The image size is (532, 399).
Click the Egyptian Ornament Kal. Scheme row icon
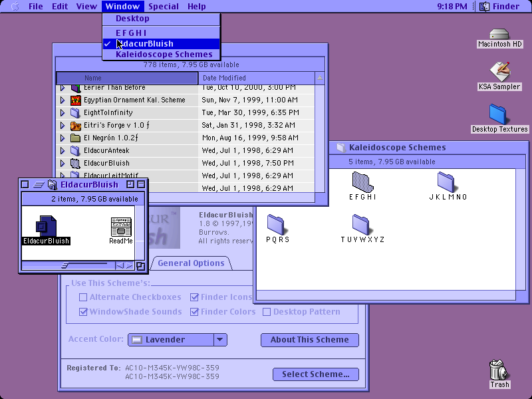[x=76, y=100]
